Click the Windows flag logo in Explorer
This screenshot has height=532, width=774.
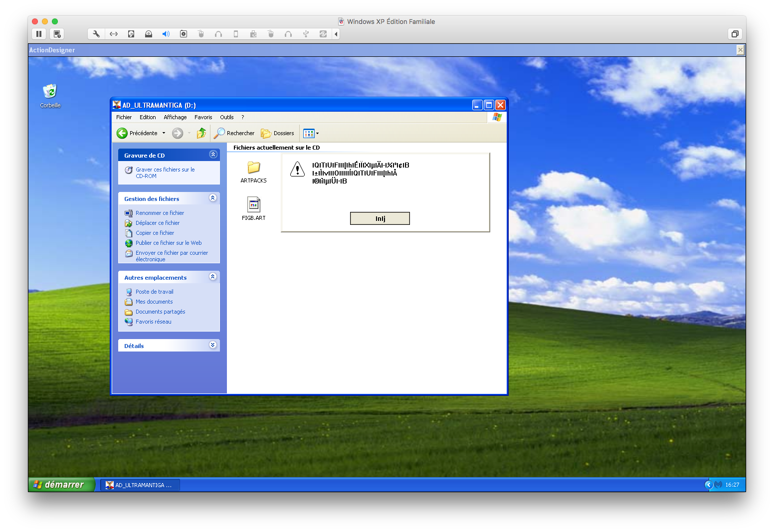pyautogui.click(x=497, y=117)
